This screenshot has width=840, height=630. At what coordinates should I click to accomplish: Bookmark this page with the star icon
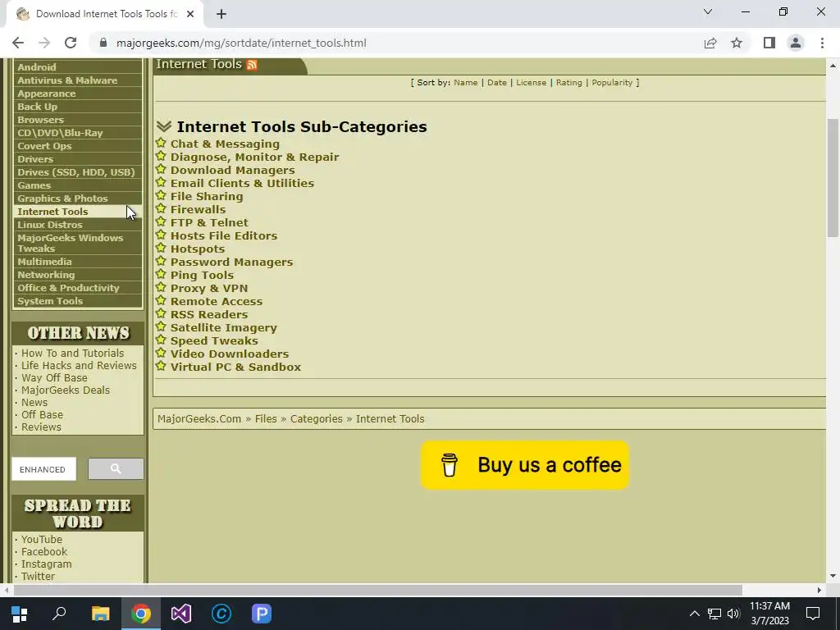tap(737, 43)
